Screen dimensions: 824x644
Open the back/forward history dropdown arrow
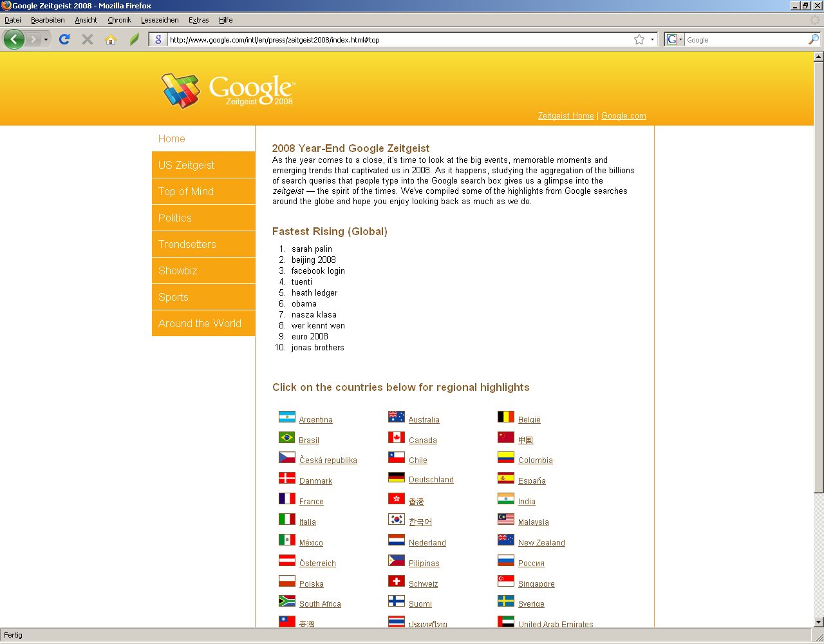pos(46,40)
